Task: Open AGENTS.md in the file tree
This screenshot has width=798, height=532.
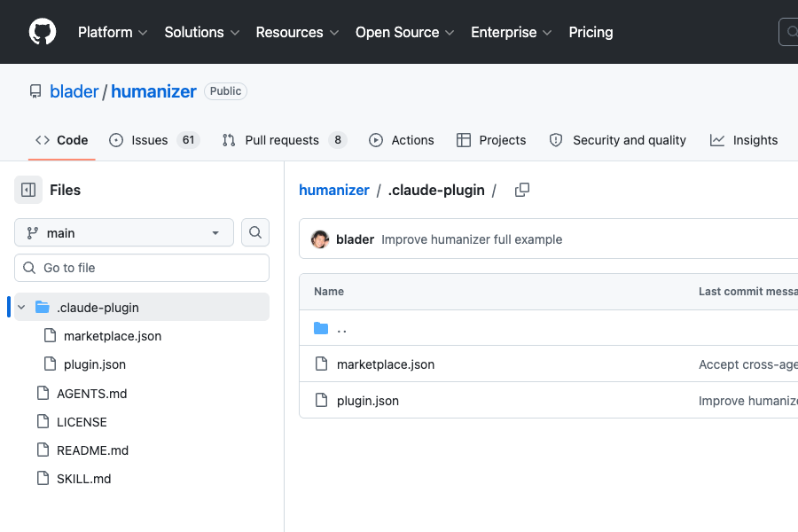Action: pos(91,394)
